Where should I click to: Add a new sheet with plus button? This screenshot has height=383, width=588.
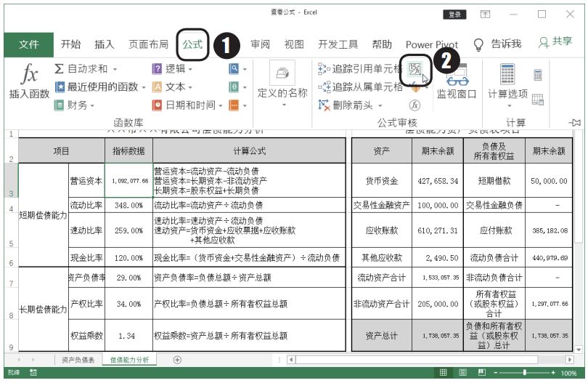[177, 360]
